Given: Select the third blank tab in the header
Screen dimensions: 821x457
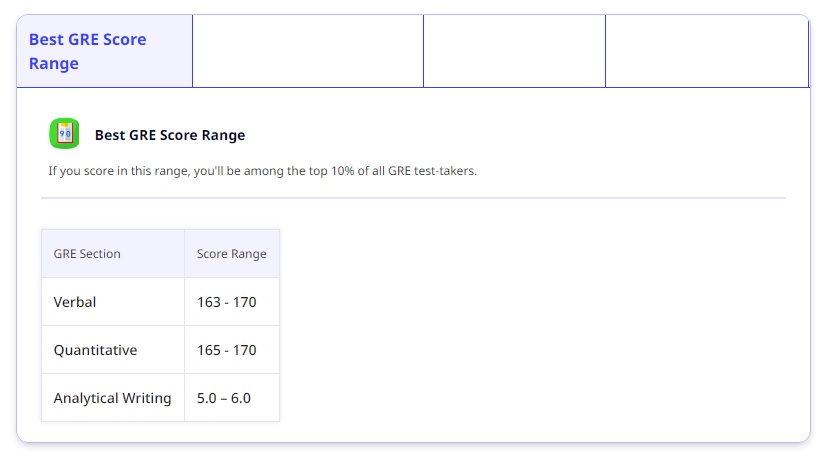Looking at the screenshot, I should (514, 51).
